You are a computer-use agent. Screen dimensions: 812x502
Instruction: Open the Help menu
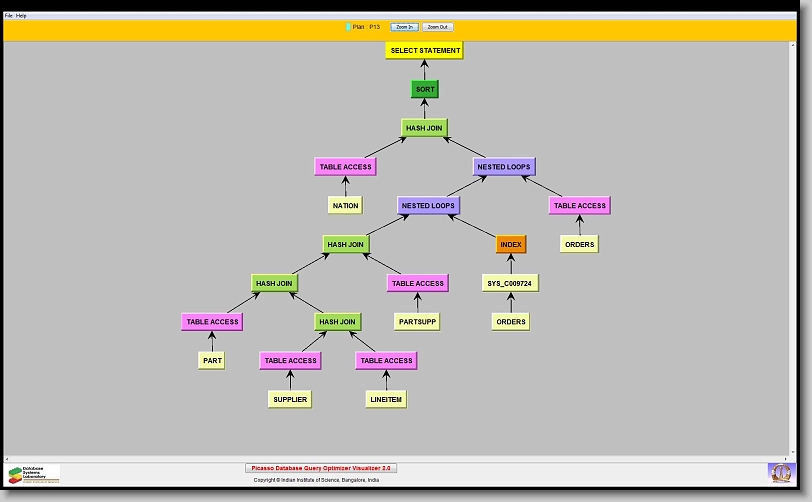click(21, 16)
